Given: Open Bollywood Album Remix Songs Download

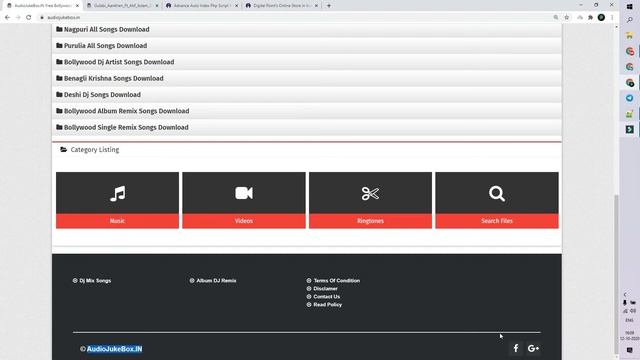Looking at the screenshot, I should [127, 111].
